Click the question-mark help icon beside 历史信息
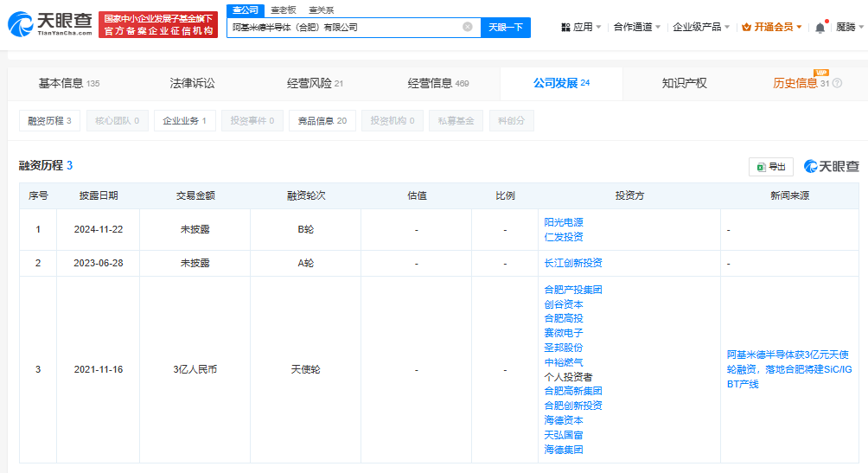The image size is (868, 473). tap(837, 83)
